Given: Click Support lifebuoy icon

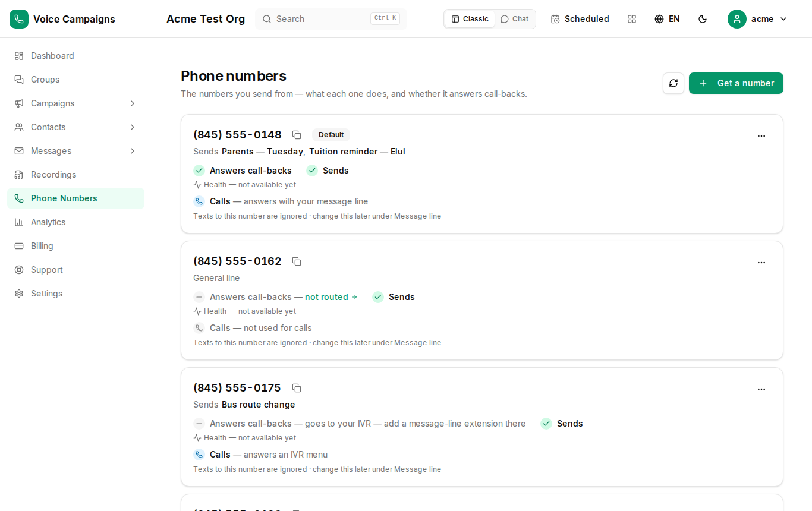Looking at the screenshot, I should [19, 270].
